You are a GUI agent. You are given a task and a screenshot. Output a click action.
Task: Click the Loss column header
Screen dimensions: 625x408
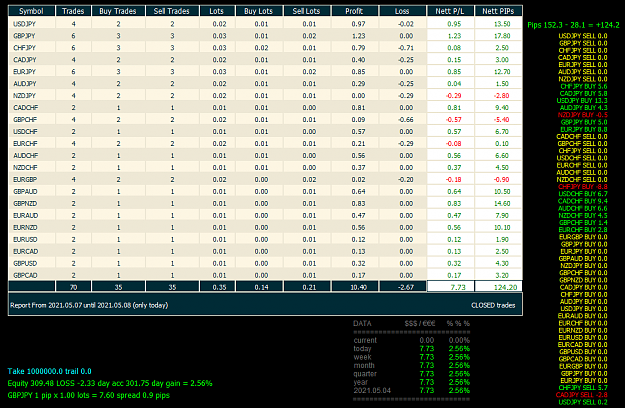click(402, 11)
